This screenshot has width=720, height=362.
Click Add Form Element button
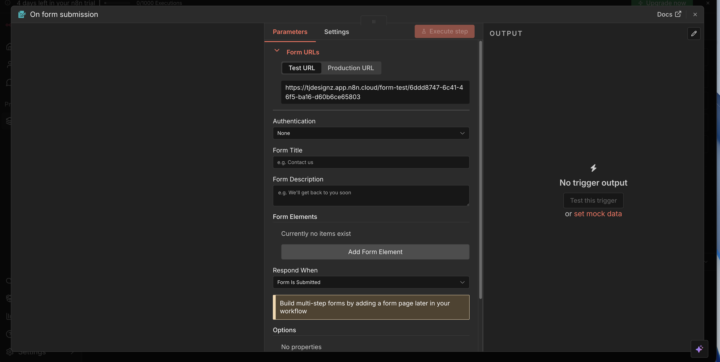(375, 252)
